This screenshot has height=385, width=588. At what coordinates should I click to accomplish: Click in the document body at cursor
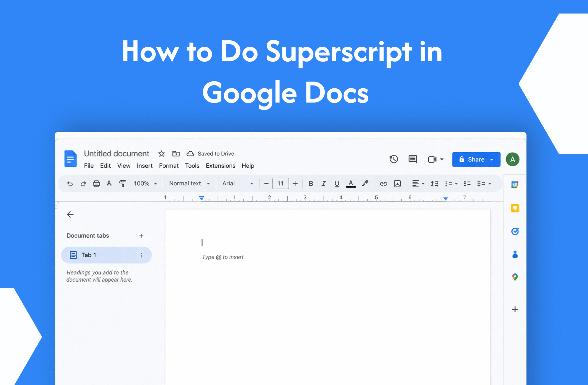(202, 242)
